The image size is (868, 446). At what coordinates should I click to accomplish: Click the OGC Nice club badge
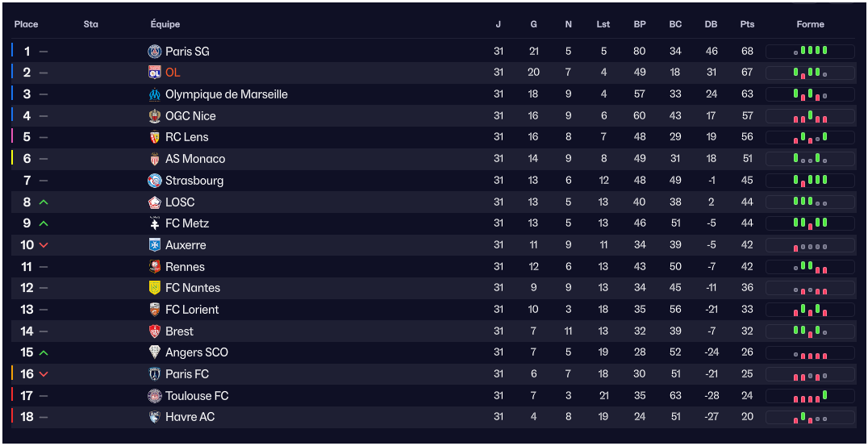coord(155,116)
